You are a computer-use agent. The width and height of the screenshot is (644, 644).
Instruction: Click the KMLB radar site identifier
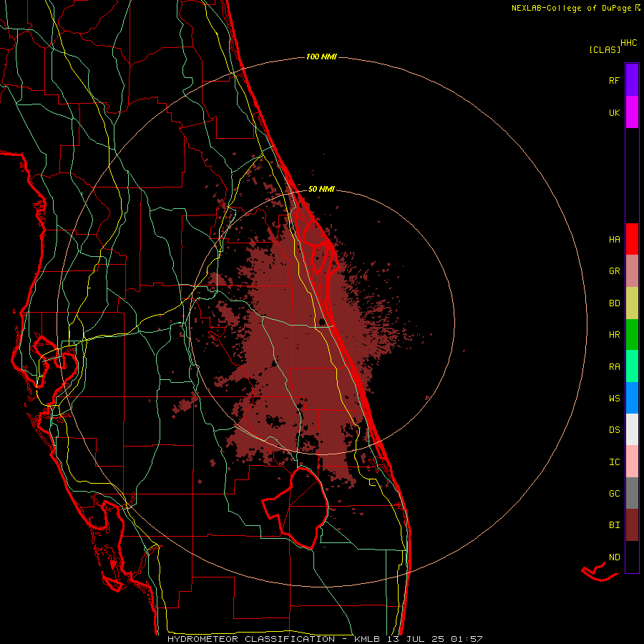(365, 639)
